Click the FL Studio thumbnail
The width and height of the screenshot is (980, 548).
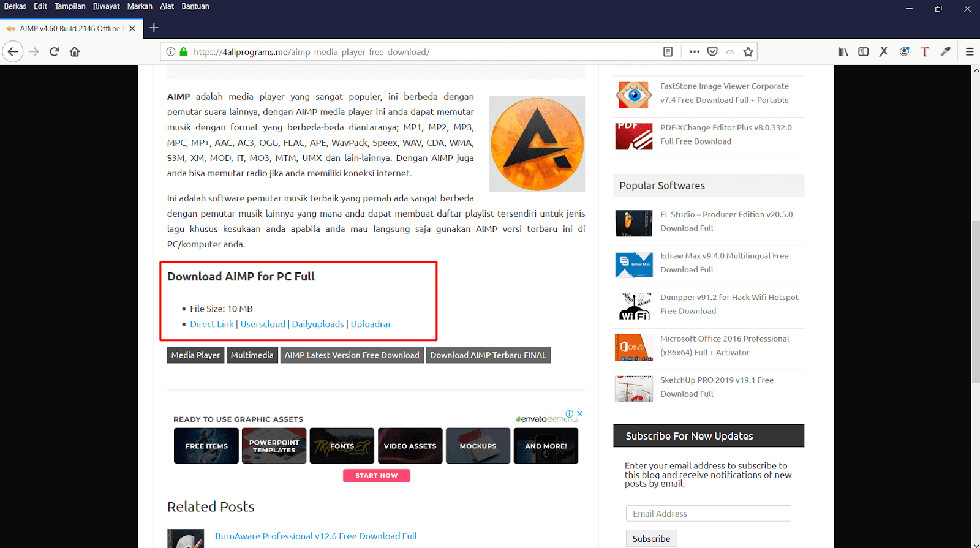633,223
